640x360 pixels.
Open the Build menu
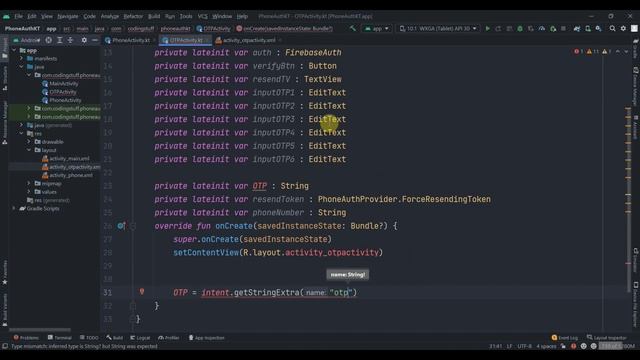pos(154,16)
